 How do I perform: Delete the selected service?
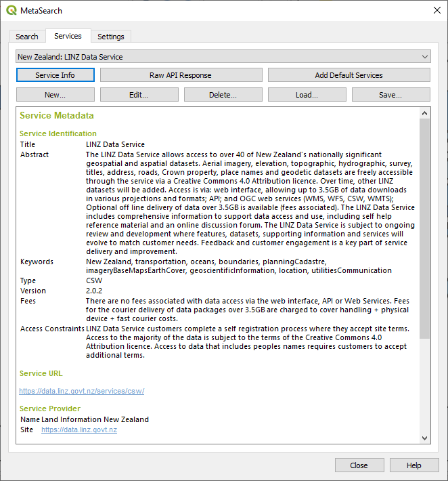223,95
